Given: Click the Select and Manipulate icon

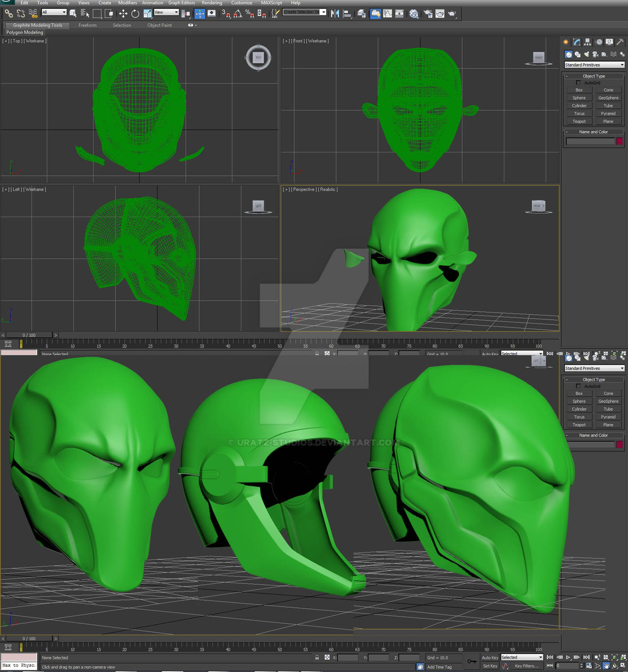Looking at the screenshot, I should click(200, 13).
